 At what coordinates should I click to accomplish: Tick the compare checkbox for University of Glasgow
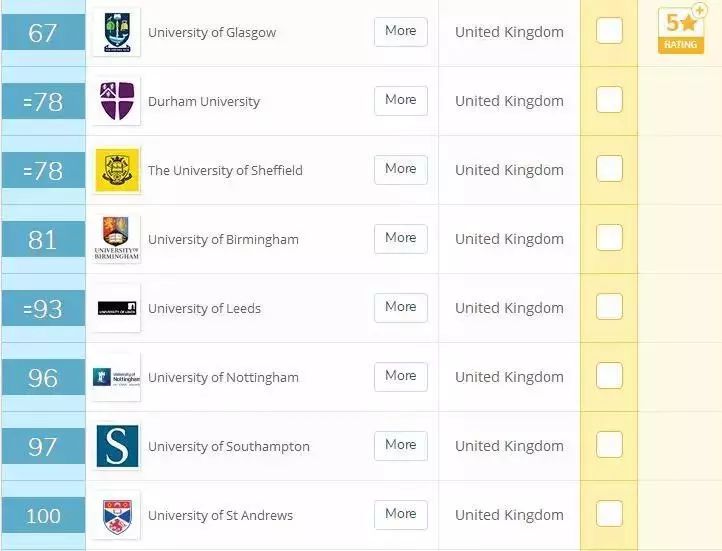[609, 30]
